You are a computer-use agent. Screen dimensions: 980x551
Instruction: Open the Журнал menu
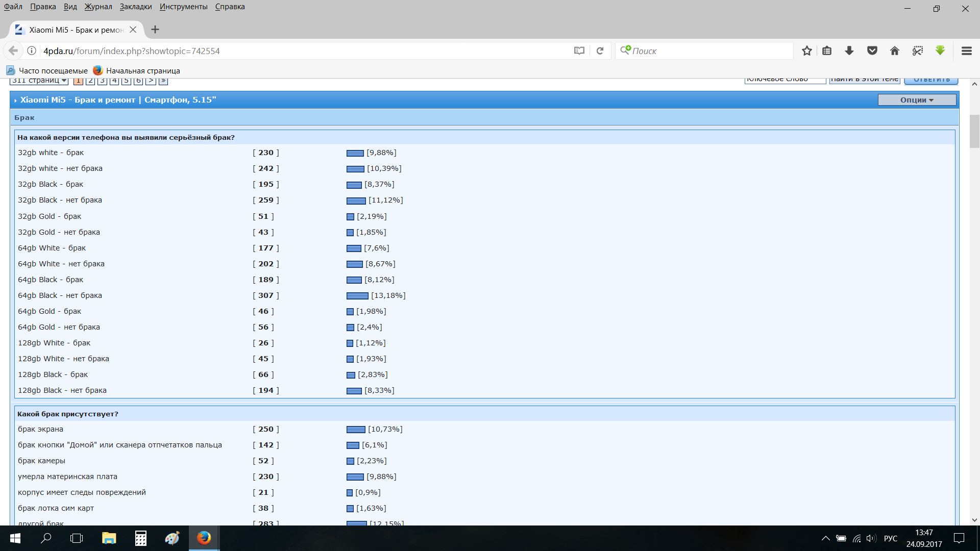pyautogui.click(x=99, y=7)
